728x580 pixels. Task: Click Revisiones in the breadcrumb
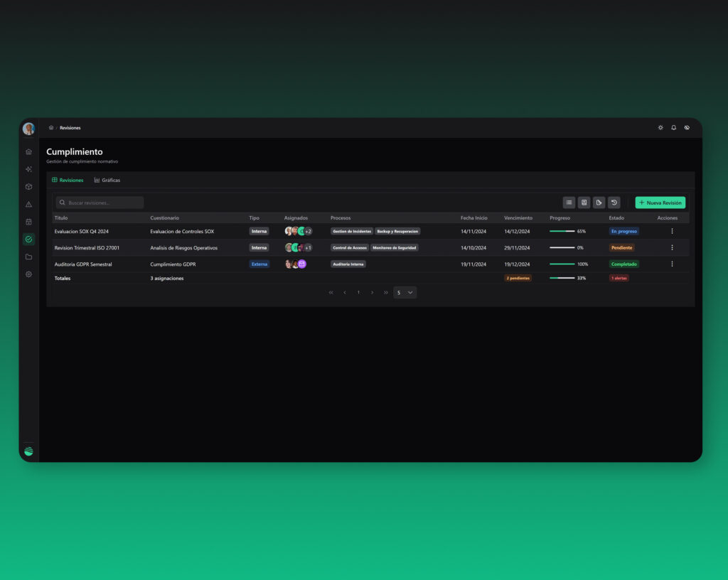[70, 128]
